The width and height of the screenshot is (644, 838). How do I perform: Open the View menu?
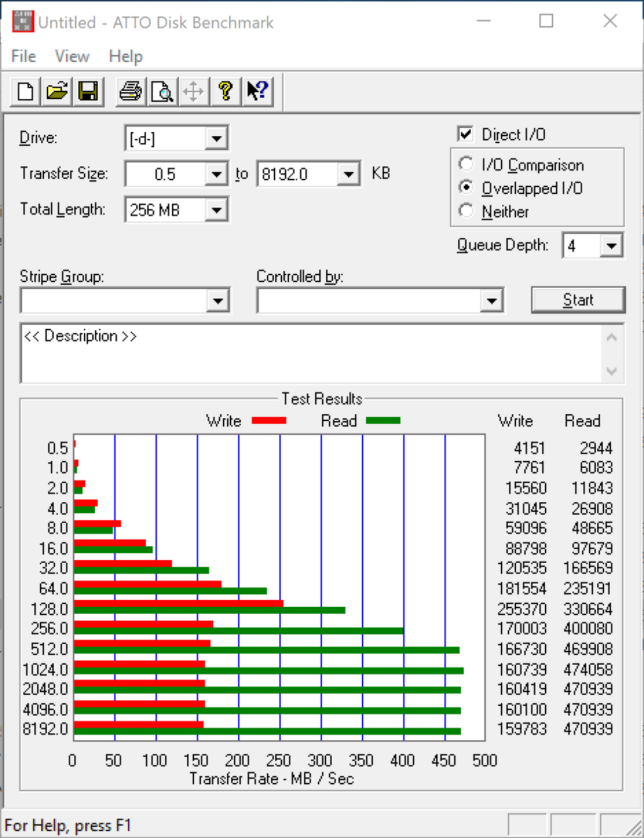pos(72,57)
